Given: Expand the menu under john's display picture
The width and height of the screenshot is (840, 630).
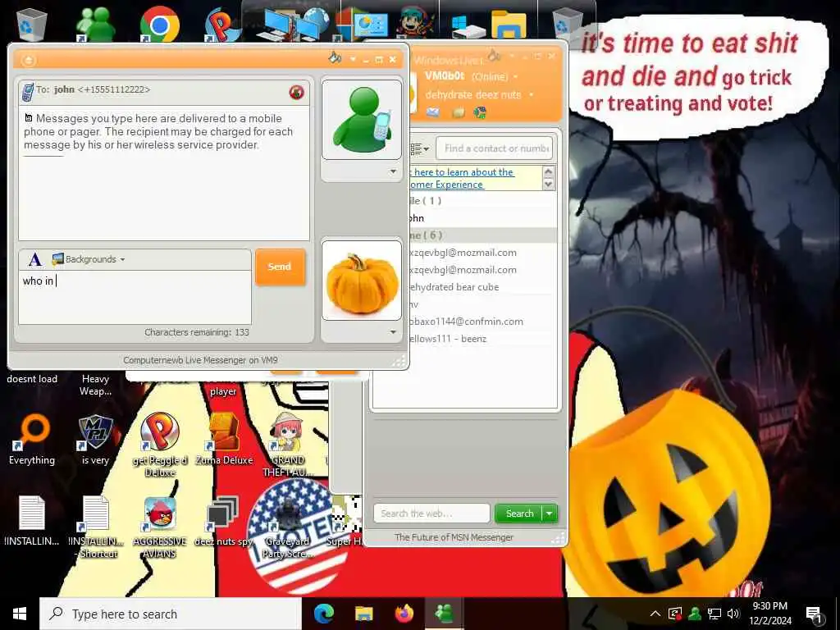Looking at the screenshot, I should point(393,171).
